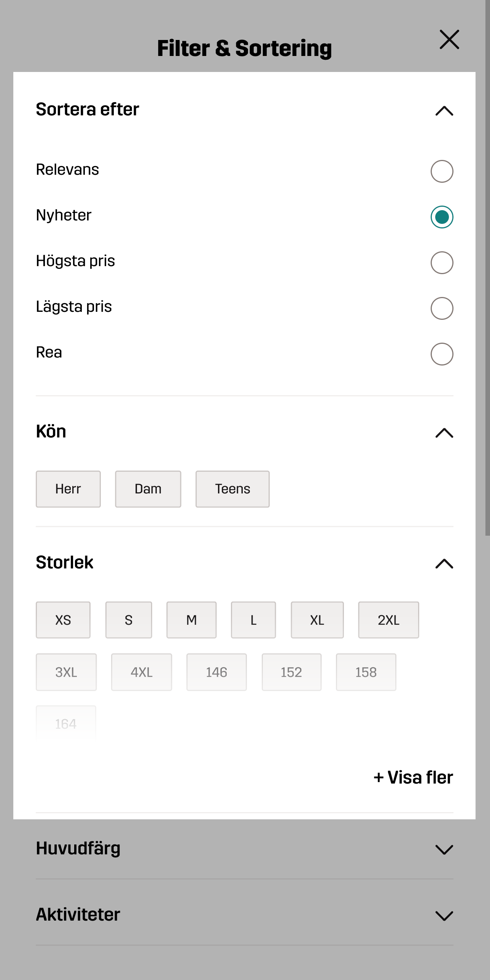Collapse the Kön filter section
Screen dimensions: 490x980
[x=444, y=433]
